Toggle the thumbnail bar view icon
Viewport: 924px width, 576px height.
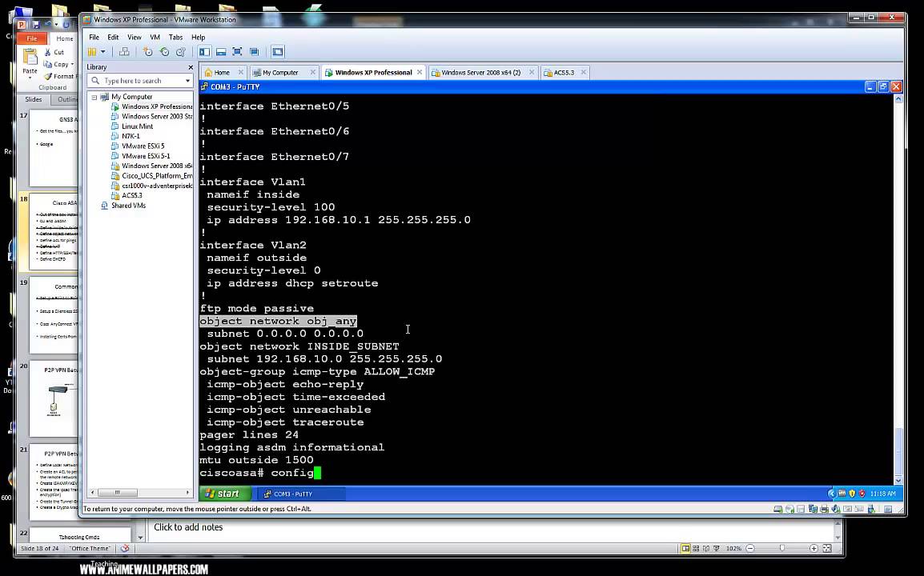click(x=221, y=52)
